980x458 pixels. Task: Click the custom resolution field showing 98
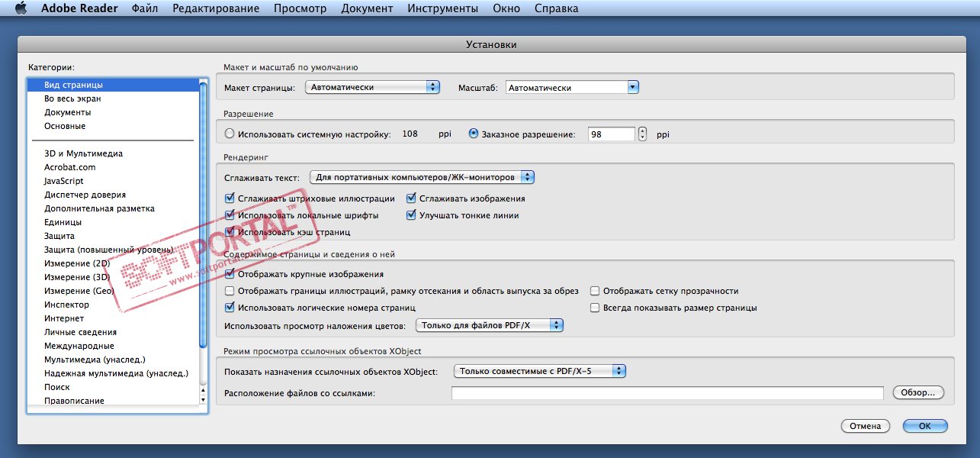tap(612, 134)
